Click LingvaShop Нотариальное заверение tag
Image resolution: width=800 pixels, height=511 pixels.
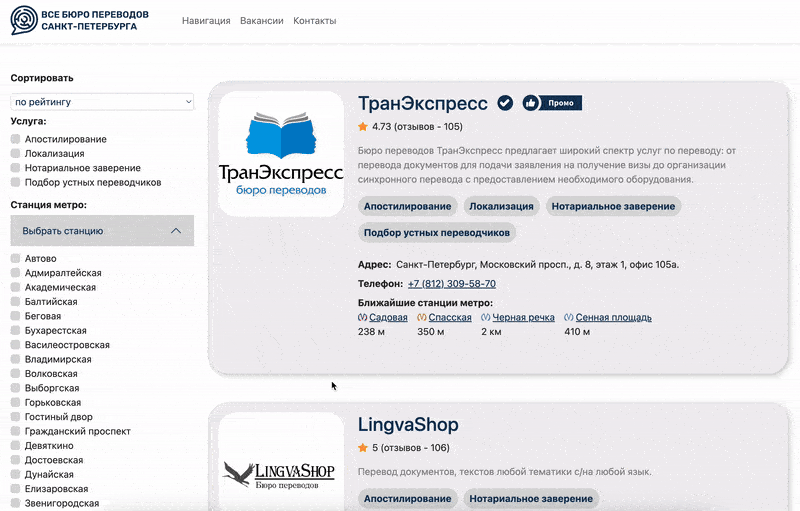[531, 499]
